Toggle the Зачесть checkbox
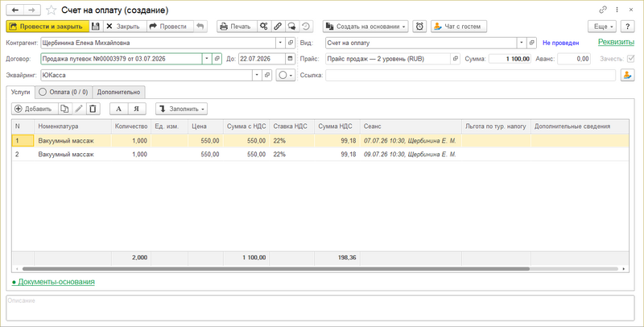 tap(631, 59)
